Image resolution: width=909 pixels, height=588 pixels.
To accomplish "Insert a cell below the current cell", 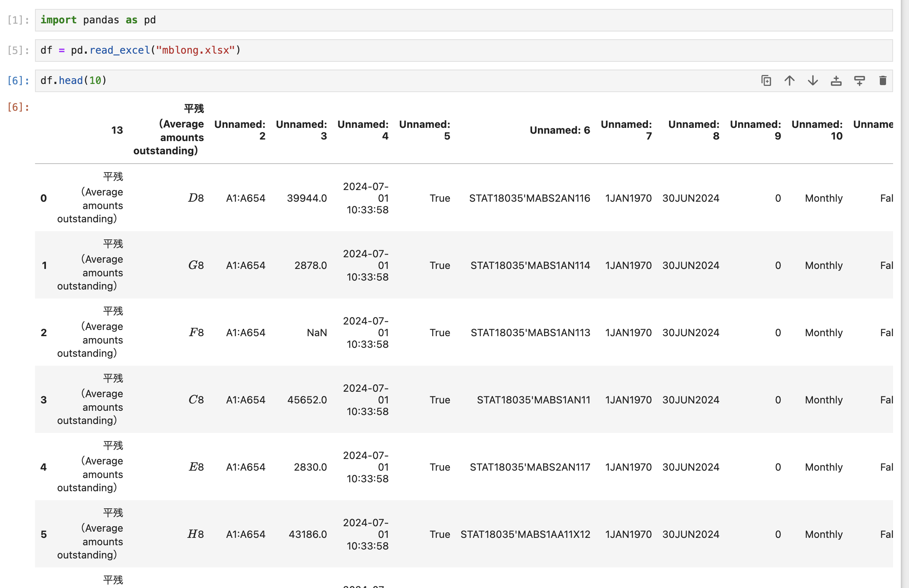I will click(859, 81).
